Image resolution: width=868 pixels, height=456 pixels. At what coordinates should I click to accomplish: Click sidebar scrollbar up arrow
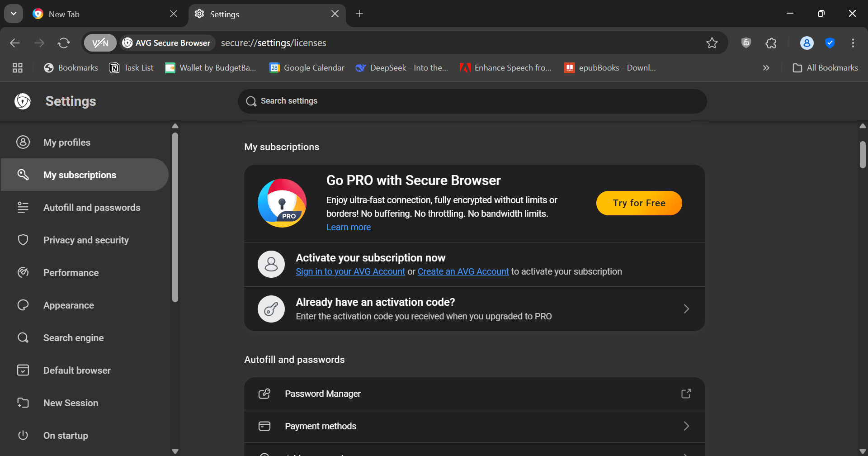pyautogui.click(x=175, y=126)
